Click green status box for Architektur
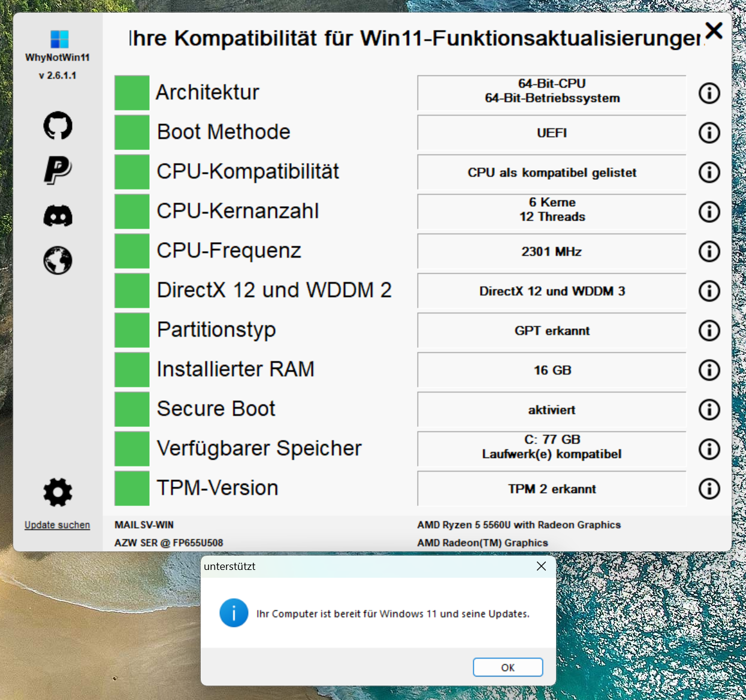746x700 pixels. pyautogui.click(x=132, y=93)
